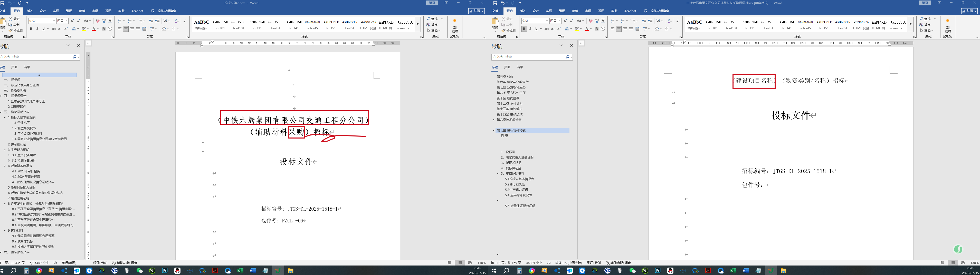Collapse 第七章 投标文件格式 in 采购招标.docx navigation
Viewport: 980px width, 275px height.
click(x=494, y=131)
